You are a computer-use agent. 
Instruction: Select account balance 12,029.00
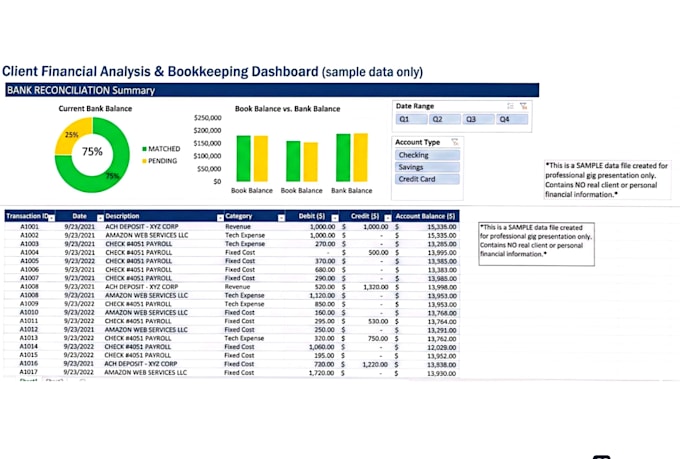[441, 347]
